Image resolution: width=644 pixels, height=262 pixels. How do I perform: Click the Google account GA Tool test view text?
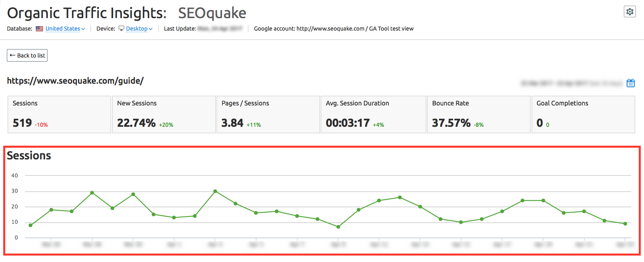334,29
